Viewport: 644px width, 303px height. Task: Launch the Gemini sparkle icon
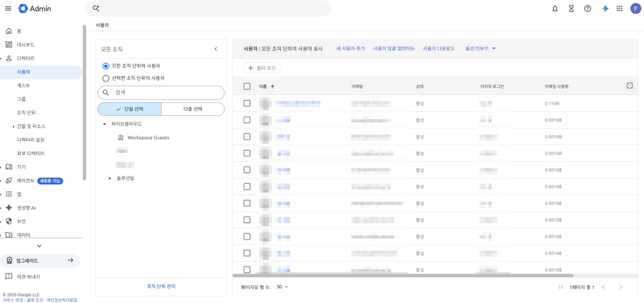tap(605, 9)
